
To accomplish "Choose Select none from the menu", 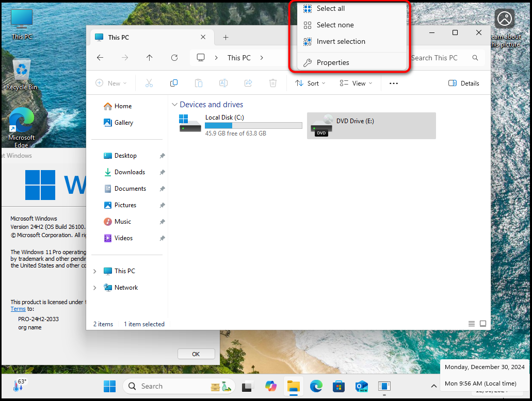I will [351, 25].
